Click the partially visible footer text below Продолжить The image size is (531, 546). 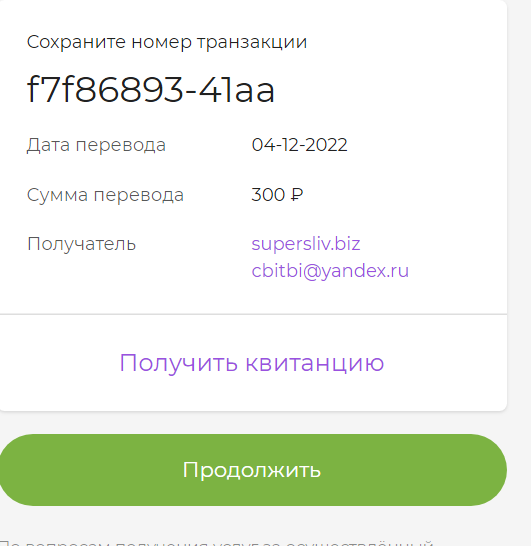point(218,543)
